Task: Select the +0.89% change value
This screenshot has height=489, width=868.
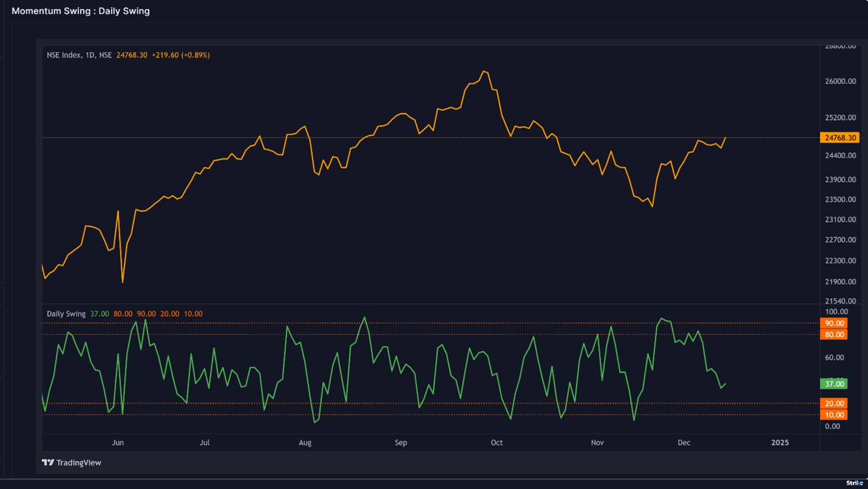Action: tap(194, 55)
